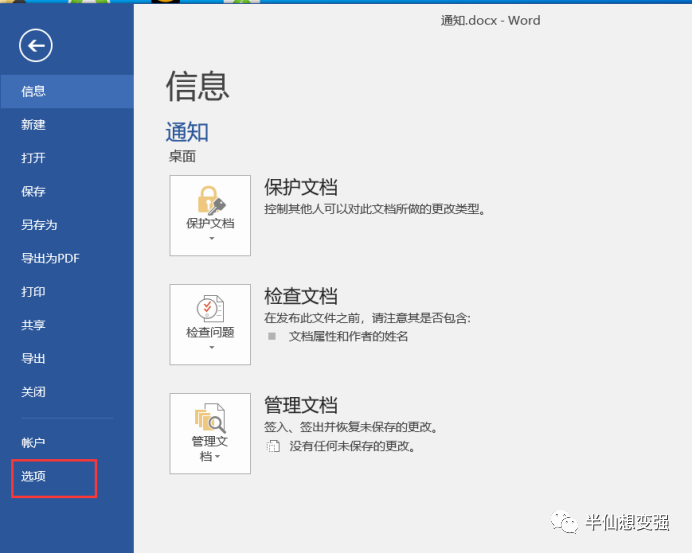The height and width of the screenshot is (554, 692).
Task: Click the 检查问题 button label
Action: [x=210, y=332]
